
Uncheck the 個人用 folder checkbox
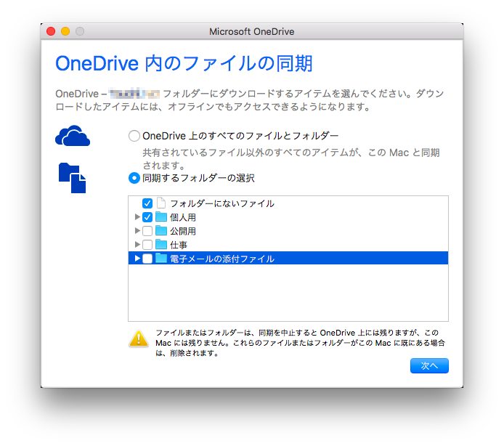coord(147,217)
